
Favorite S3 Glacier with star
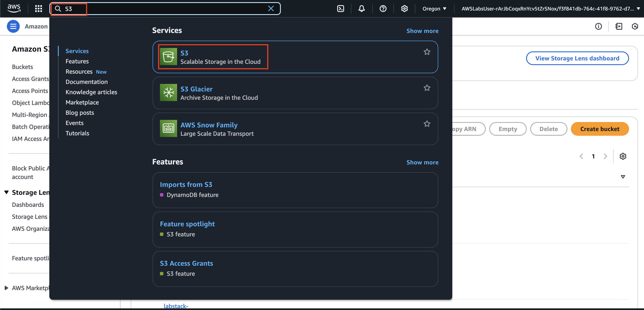427,88
